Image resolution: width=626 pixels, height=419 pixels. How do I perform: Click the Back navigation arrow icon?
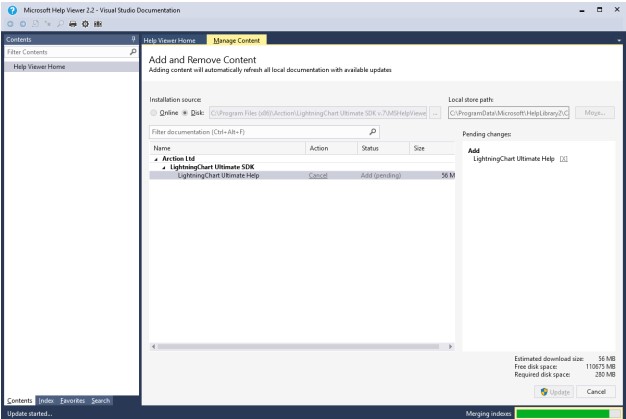pos(10,24)
